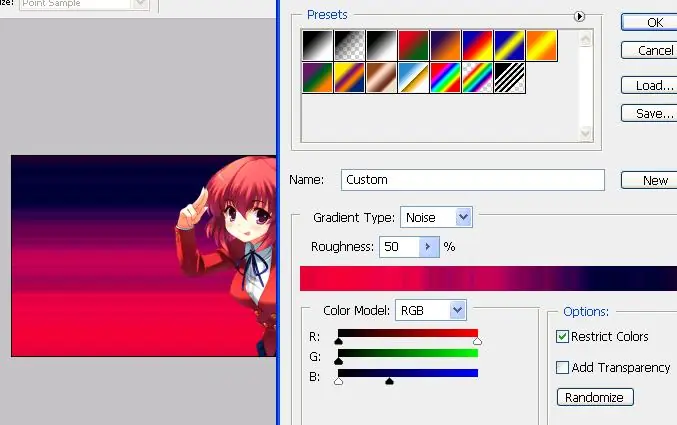Enable the Add Transparency checkbox
677x425 pixels.
(x=562, y=368)
